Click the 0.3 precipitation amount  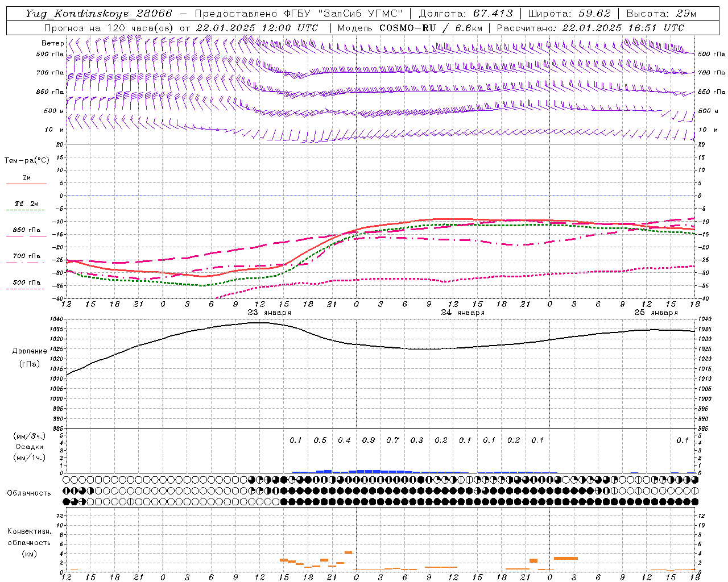coord(417,440)
